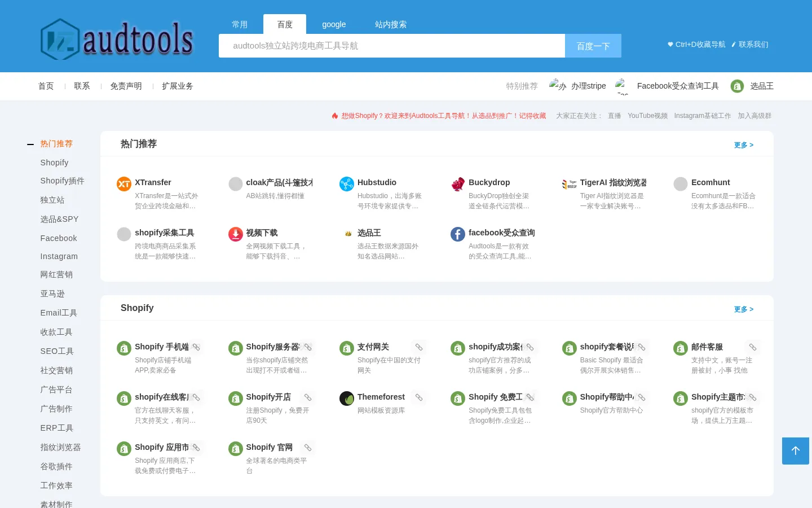812x508 pixels.
Task: Jump to Instagram sidebar category
Action: 59,256
